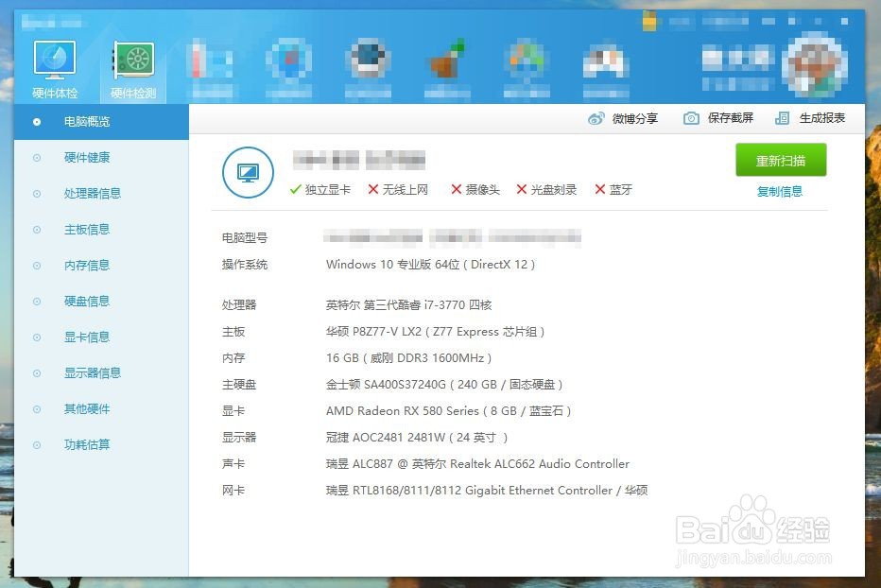Open 功耗估算 sidebar section

point(101,444)
